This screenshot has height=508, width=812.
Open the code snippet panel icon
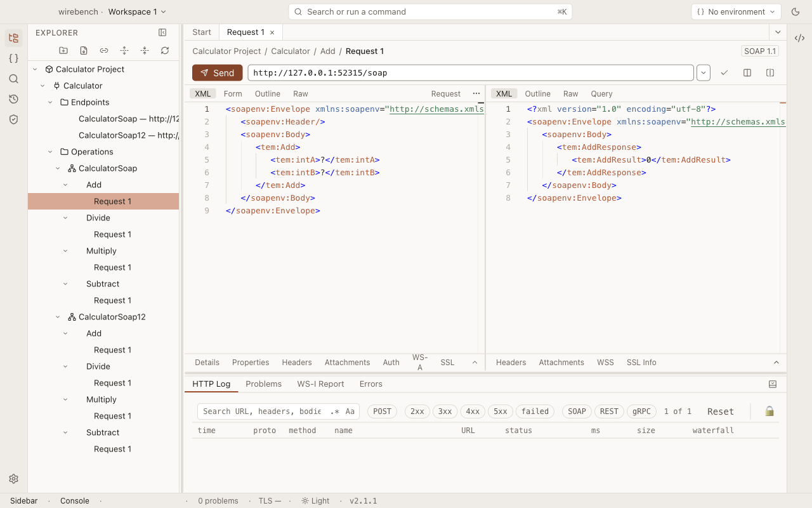pyautogui.click(x=800, y=38)
